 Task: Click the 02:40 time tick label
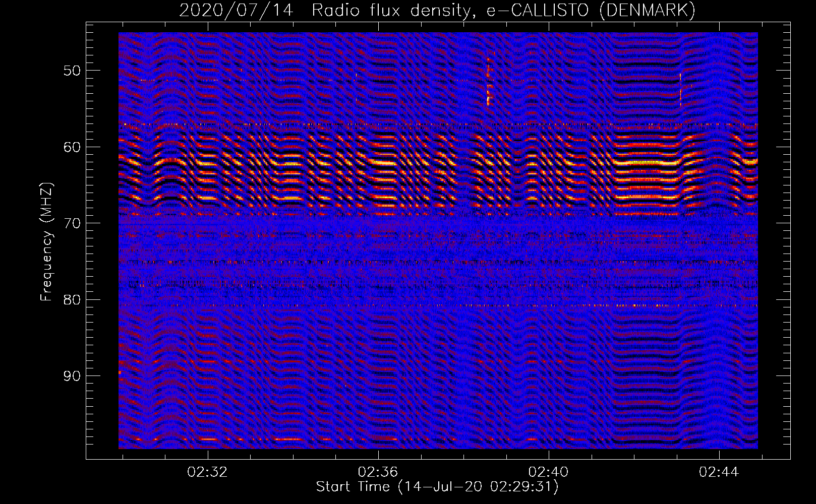548,472
